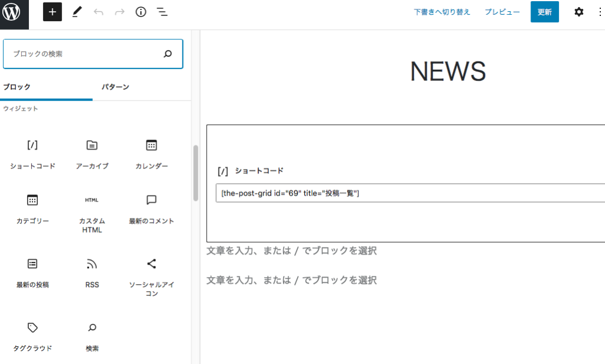Insert the タグクラウド block

coord(32,337)
